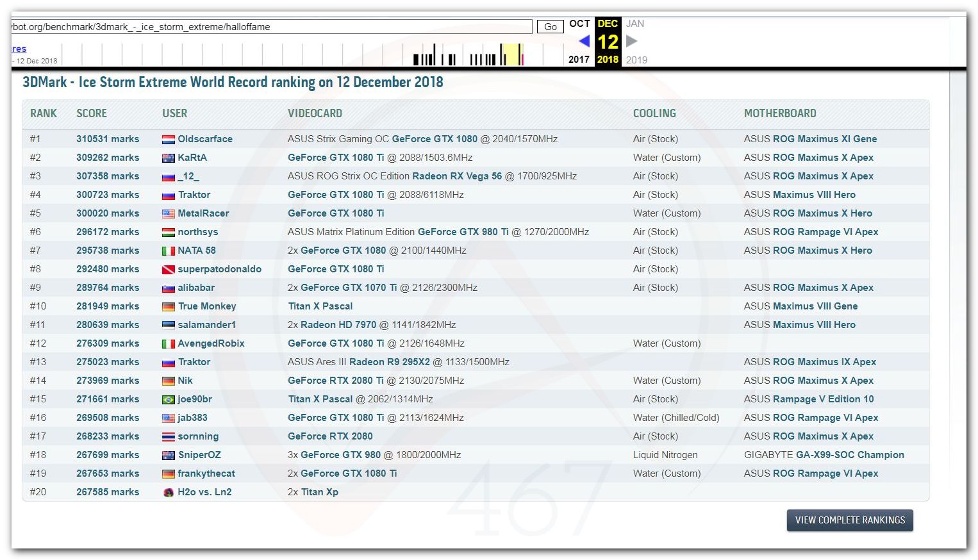Open the ROG Maximus IX Apex motherboard link

[825, 362]
